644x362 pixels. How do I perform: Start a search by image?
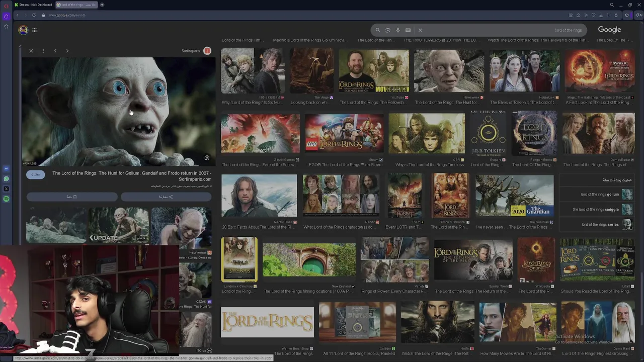point(388,30)
